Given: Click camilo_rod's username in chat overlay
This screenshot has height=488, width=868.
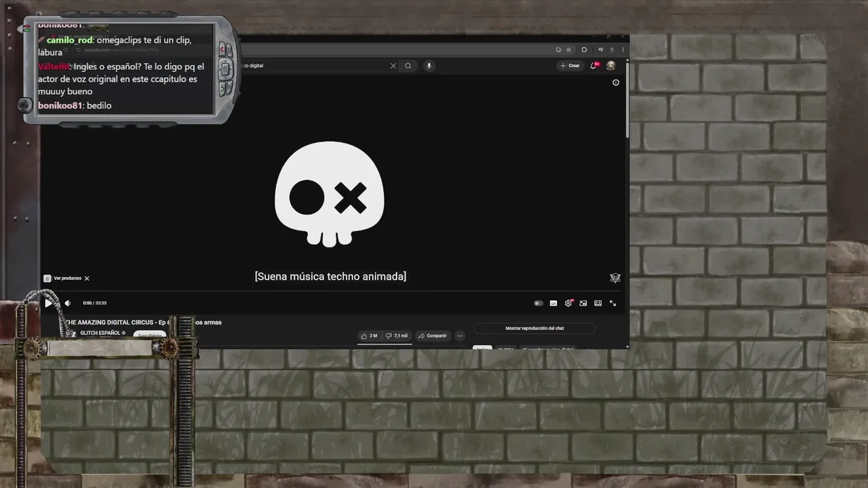Looking at the screenshot, I should click(x=69, y=40).
